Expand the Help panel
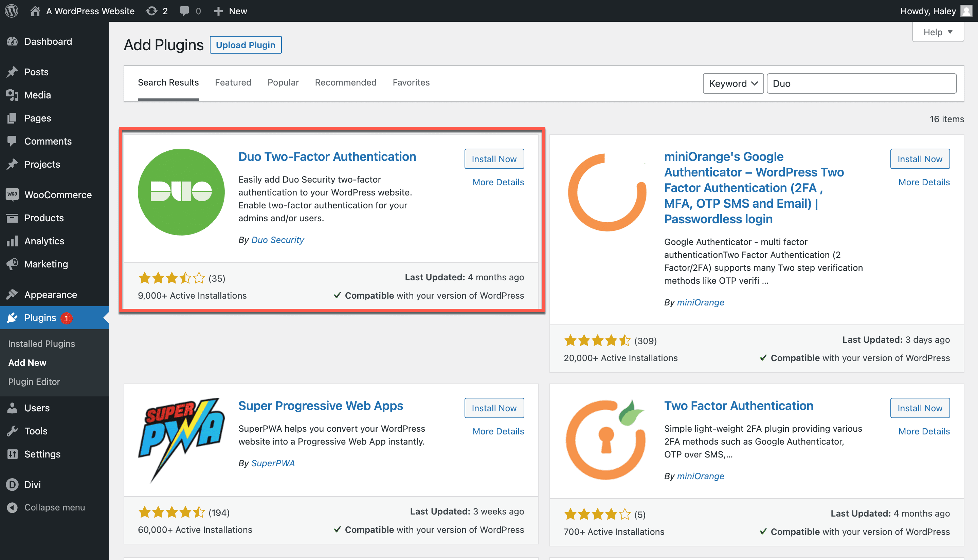Screen dimensions: 978x560 (937, 32)
